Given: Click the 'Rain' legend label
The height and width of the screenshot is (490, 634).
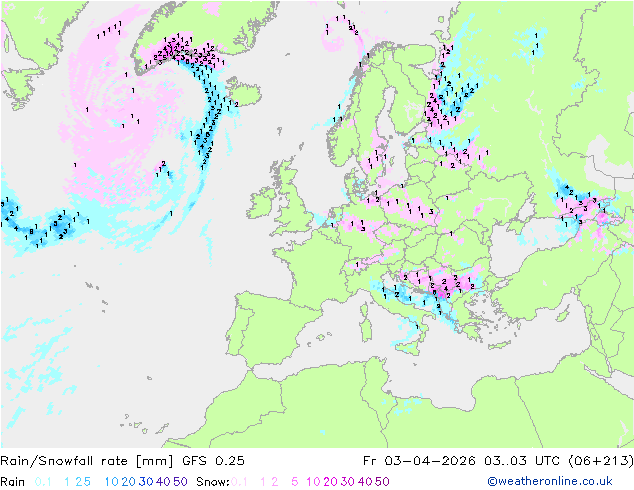Looking at the screenshot, I should [13, 482].
